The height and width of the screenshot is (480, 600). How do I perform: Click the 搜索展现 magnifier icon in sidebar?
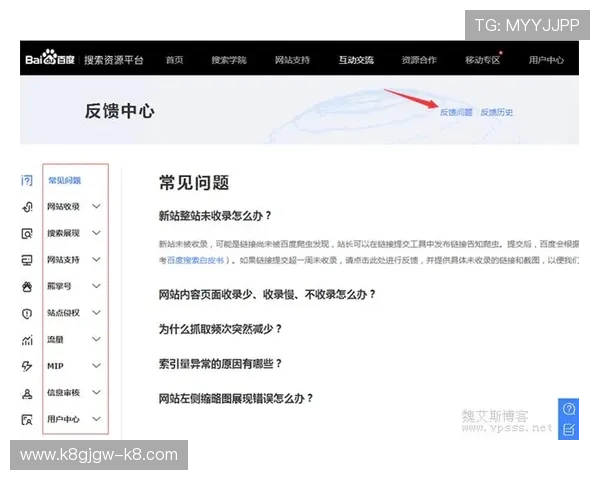pos(27,233)
